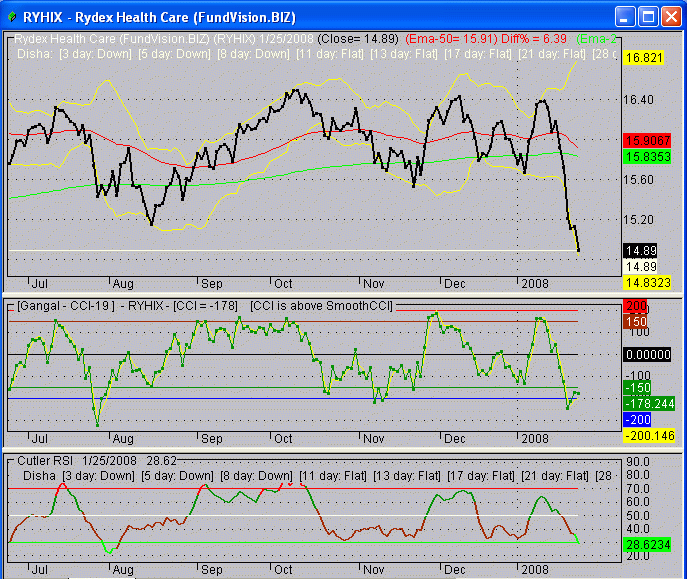Click the yellow -200.146 label in the CCI panel
687x579 pixels.
[x=649, y=435]
